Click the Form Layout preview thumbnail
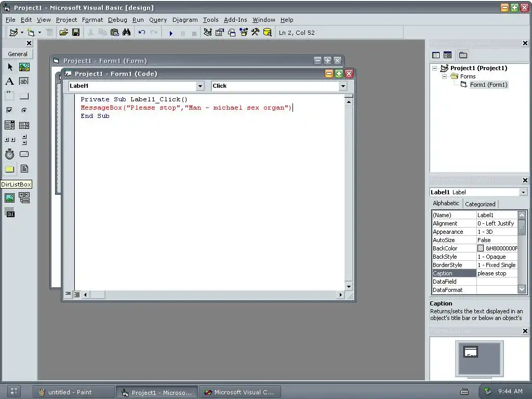The height and width of the screenshot is (399, 532). [x=471, y=352]
